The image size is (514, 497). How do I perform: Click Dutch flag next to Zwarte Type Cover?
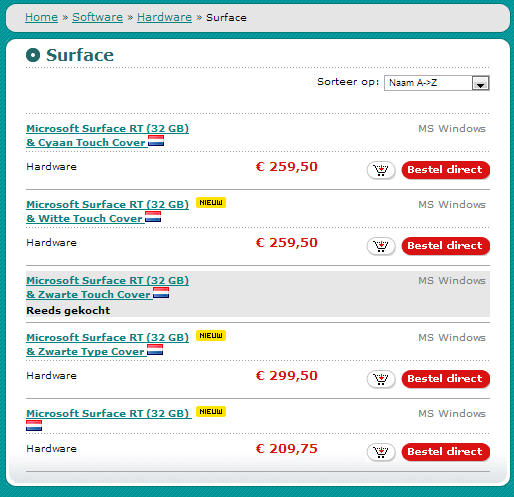[155, 350]
